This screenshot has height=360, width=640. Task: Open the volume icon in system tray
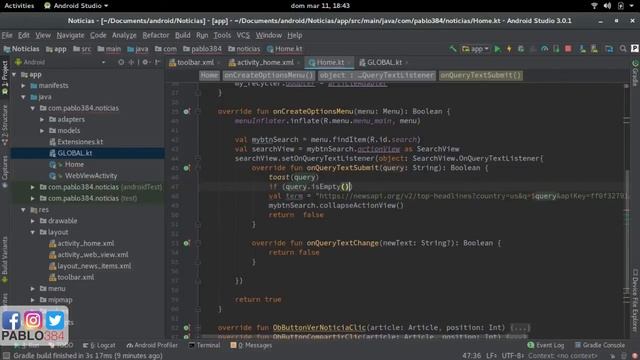(607, 6)
